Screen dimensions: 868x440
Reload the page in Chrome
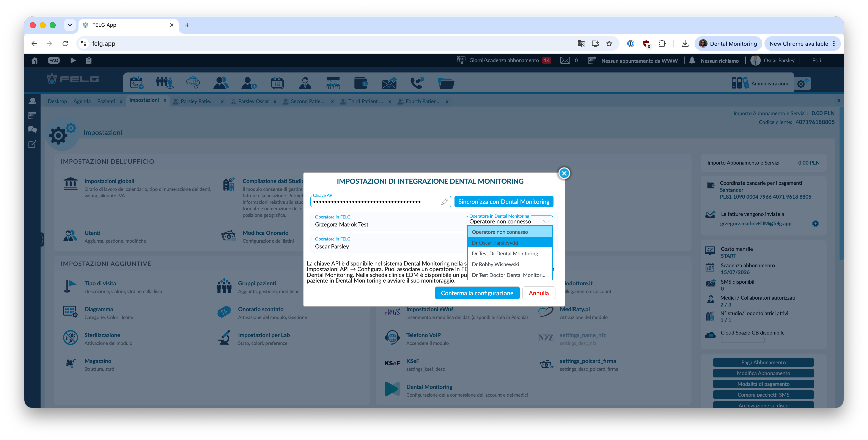coord(65,44)
